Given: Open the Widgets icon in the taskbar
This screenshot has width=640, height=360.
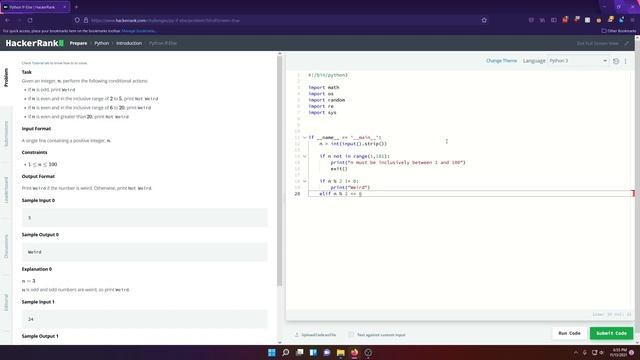Looking at the screenshot, I should [x=313, y=353].
